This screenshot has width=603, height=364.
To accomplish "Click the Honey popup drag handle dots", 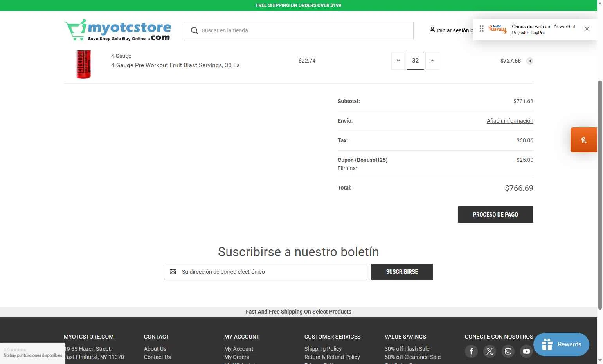I will tap(481, 29).
